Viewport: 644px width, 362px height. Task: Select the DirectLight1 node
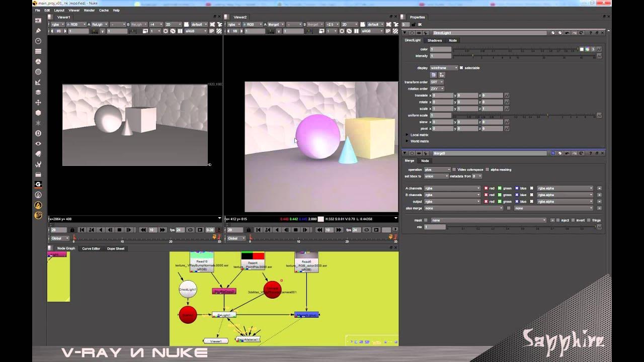[188, 289]
